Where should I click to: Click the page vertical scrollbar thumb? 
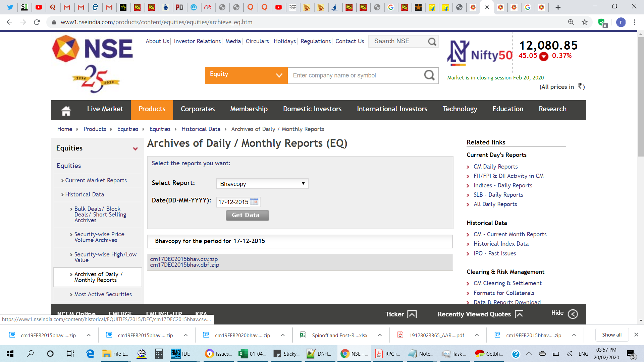[641, 97]
